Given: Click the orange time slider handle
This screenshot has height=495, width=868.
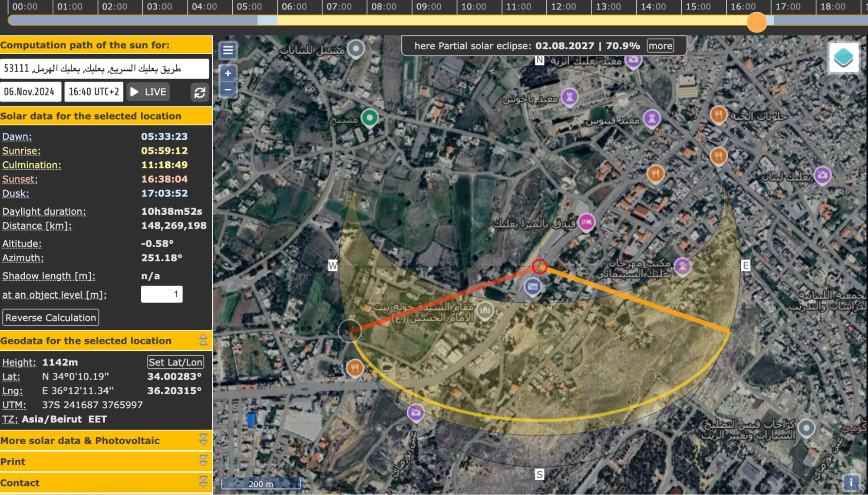Looking at the screenshot, I should (757, 22).
